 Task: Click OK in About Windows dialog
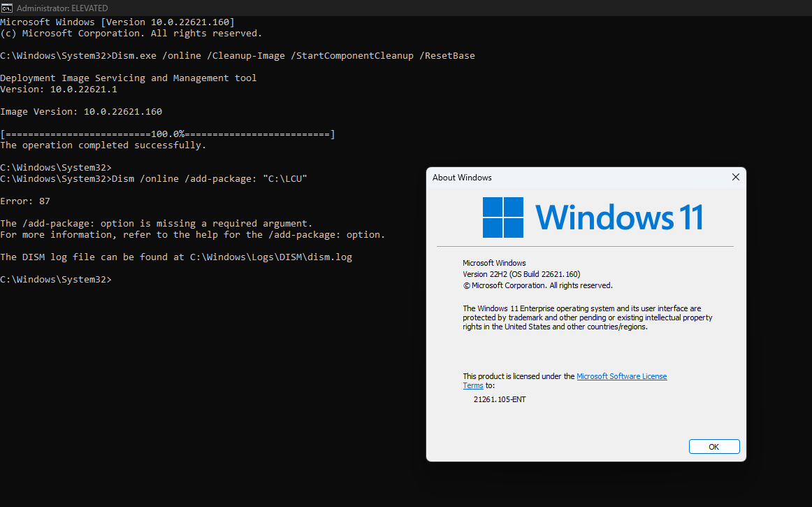click(714, 447)
